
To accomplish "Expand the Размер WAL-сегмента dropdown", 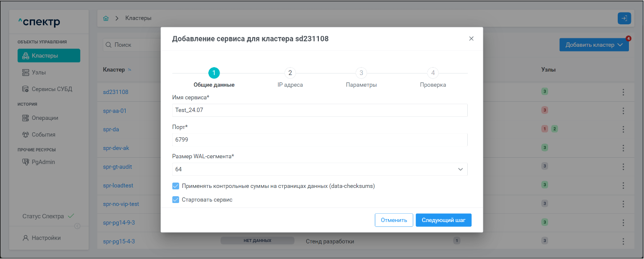I will pyautogui.click(x=460, y=169).
